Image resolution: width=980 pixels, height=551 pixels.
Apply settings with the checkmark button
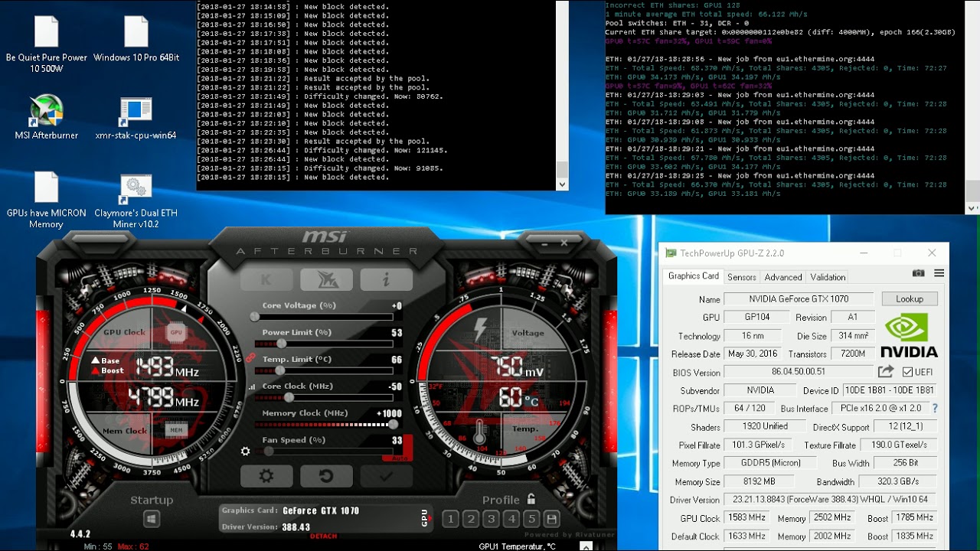pos(386,476)
